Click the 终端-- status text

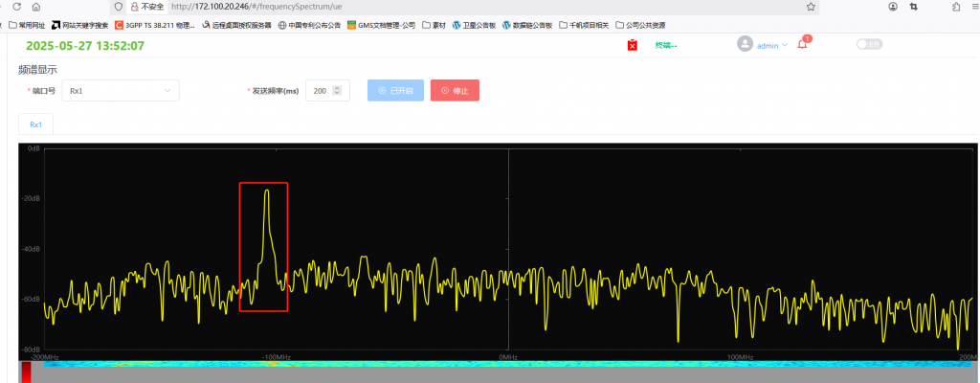(666, 45)
